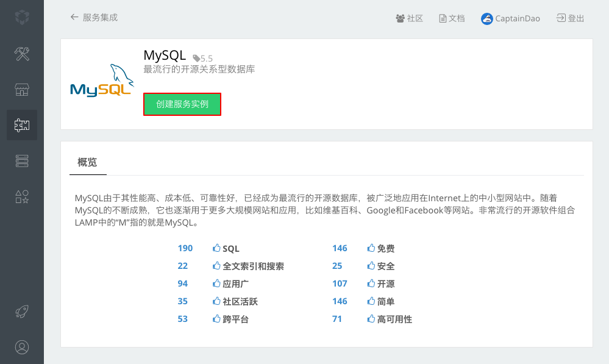
Task: Open the hammer and wrench tools section
Action: pos(22,54)
